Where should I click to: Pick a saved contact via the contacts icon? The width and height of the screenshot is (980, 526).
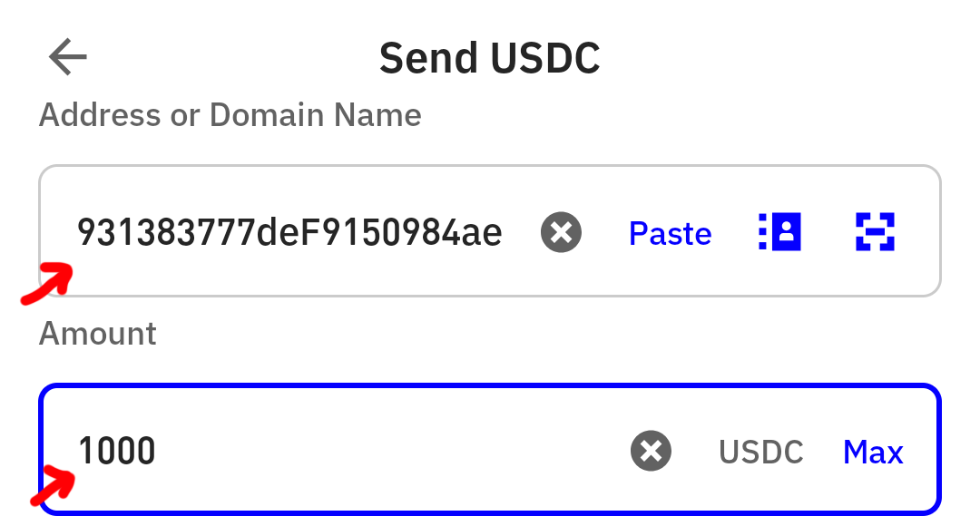point(779,233)
